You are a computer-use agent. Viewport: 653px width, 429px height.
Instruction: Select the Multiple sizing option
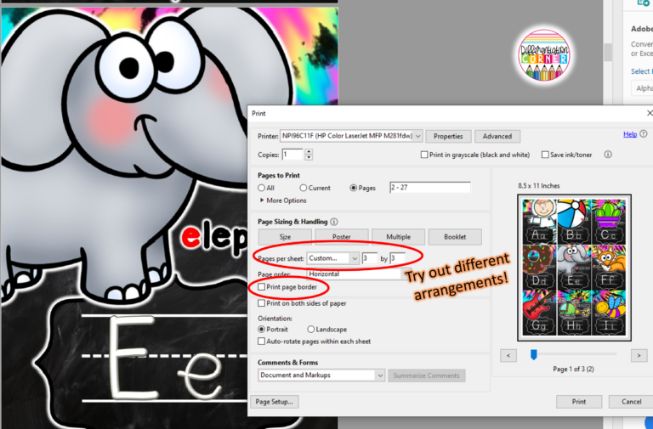tap(398, 237)
